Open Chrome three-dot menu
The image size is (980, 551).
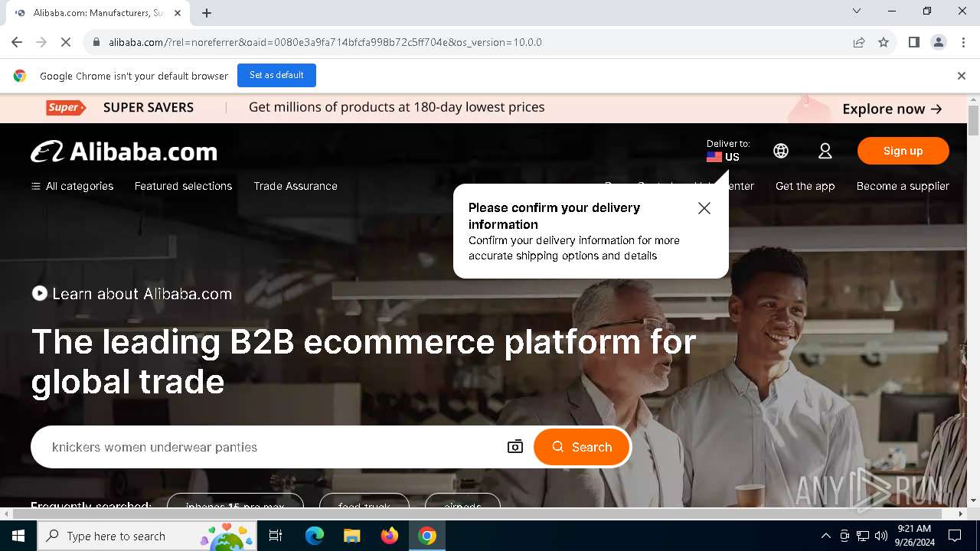(x=962, y=42)
